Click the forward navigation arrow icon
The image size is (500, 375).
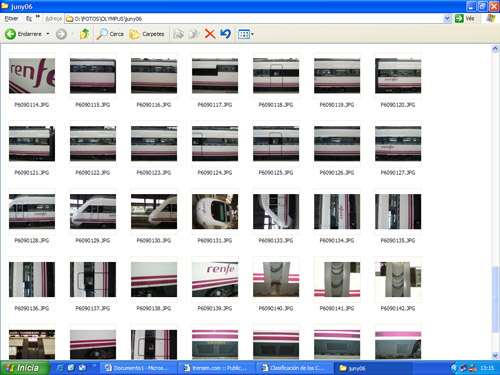click(x=61, y=34)
